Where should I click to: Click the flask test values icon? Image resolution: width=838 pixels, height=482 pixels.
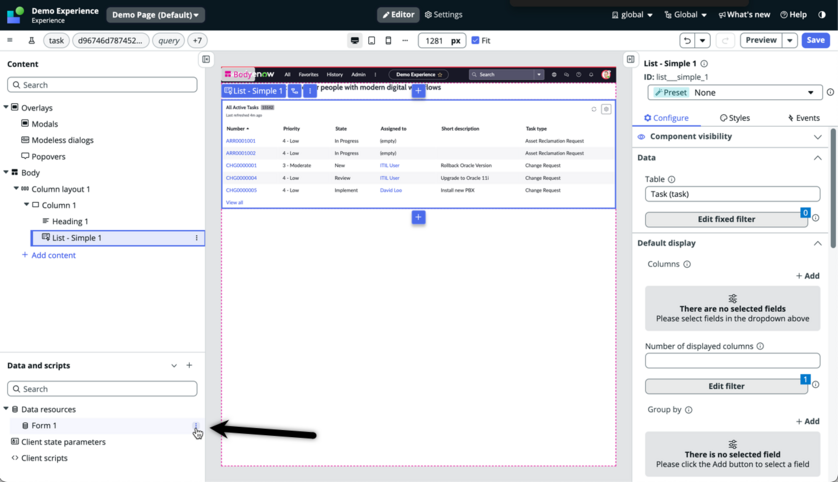(32, 40)
